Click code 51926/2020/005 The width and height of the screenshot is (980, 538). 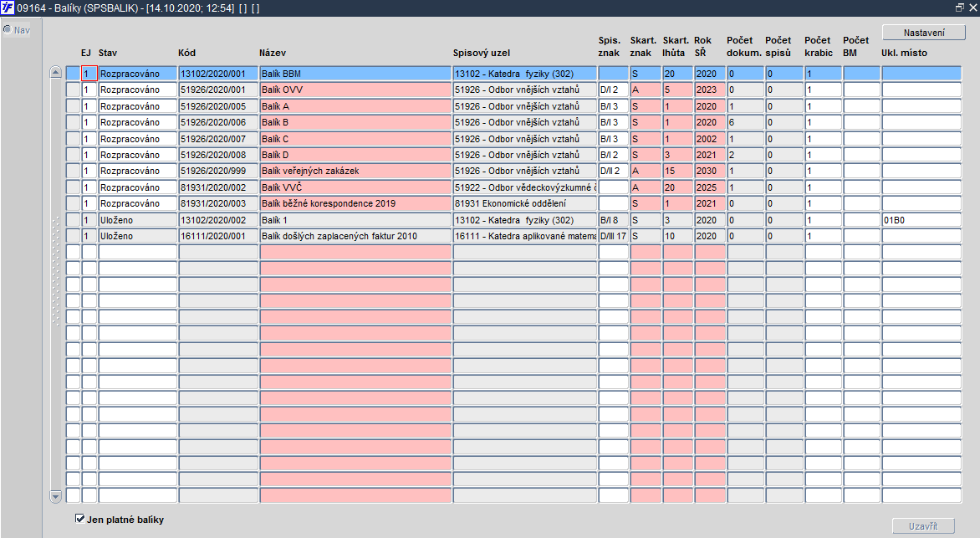point(218,105)
